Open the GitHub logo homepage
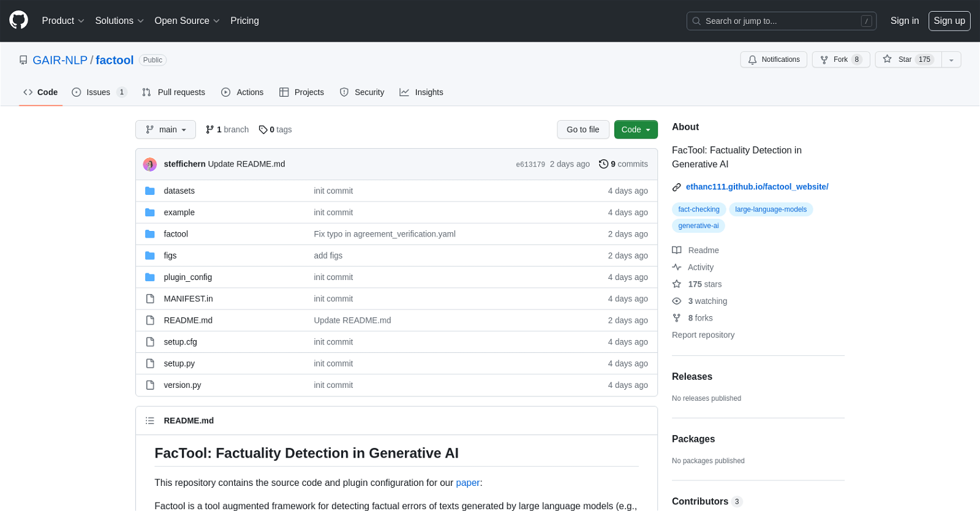 tap(19, 20)
